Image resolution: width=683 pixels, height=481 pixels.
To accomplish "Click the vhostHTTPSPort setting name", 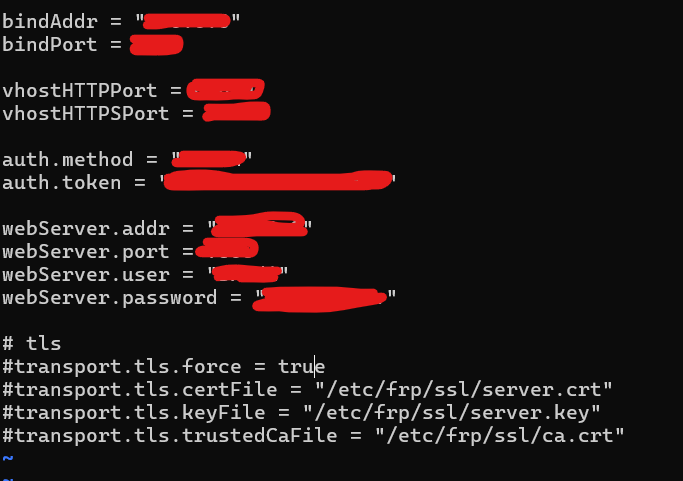I will click(86, 114).
